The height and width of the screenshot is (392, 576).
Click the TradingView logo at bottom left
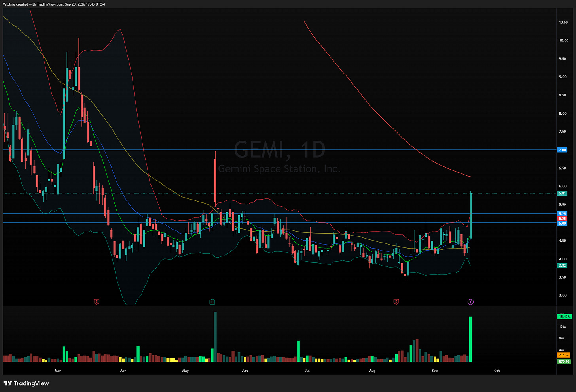click(26, 383)
